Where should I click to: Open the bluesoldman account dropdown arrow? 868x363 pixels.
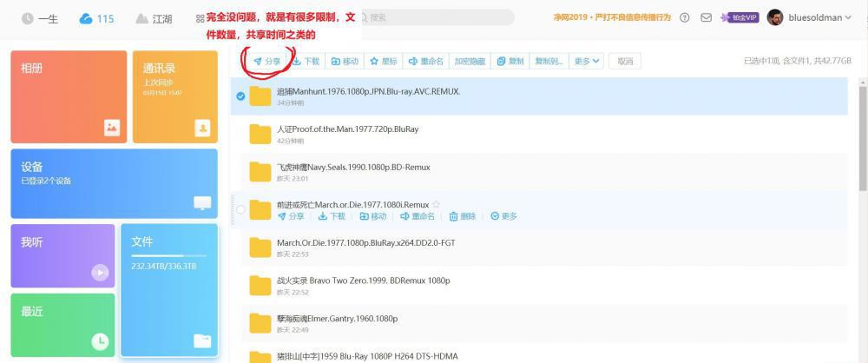(847, 17)
